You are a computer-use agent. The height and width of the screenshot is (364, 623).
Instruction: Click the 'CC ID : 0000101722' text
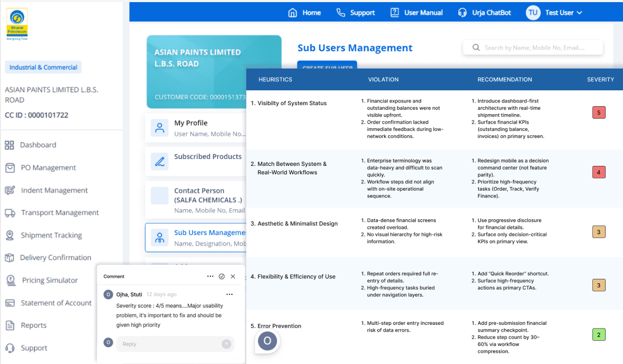(x=36, y=115)
